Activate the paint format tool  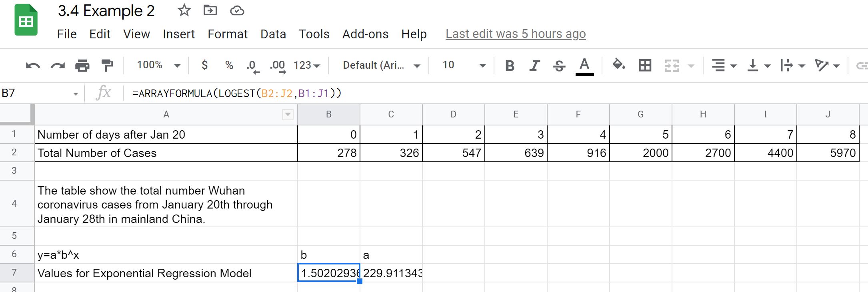tap(107, 65)
